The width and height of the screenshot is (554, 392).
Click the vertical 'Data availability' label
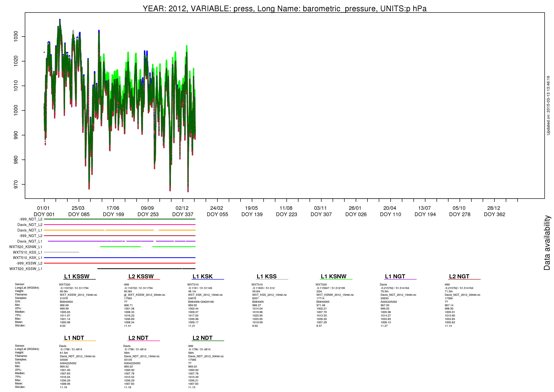[x=547, y=243]
